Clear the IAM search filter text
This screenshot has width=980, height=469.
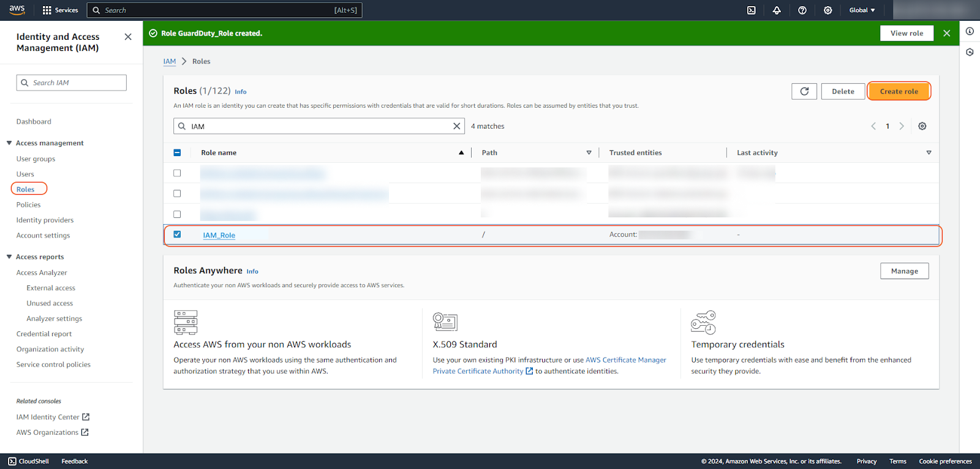pyautogui.click(x=456, y=126)
